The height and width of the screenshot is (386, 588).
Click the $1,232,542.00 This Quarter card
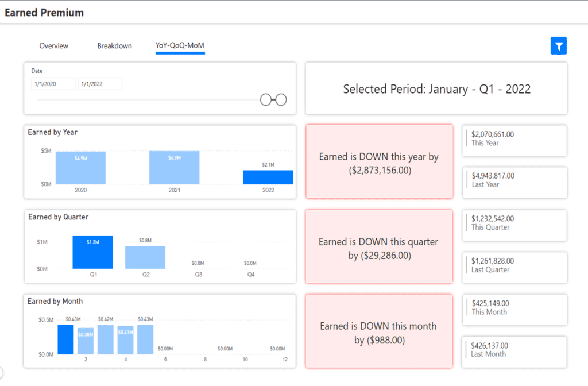514,225
